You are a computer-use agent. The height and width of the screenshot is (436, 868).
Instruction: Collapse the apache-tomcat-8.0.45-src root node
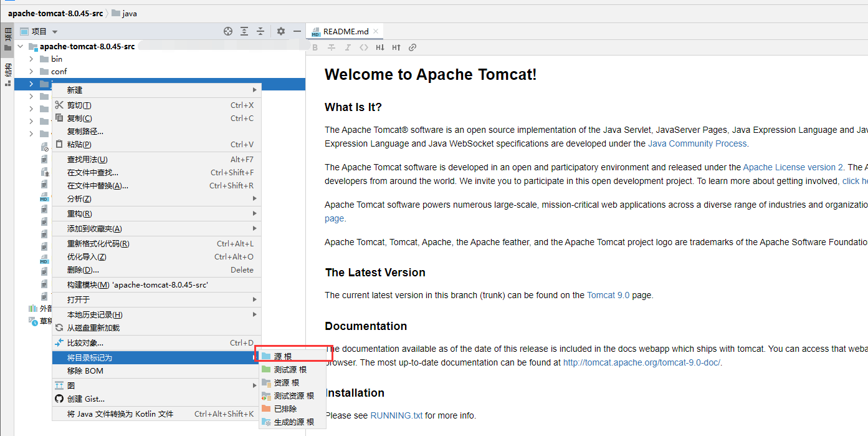pyautogui.click(x=21, y=46)
